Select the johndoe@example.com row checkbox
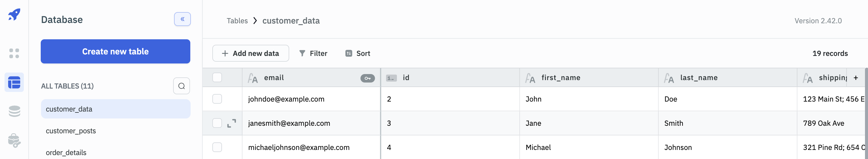The image size is (868, 159). pos(217,99)
